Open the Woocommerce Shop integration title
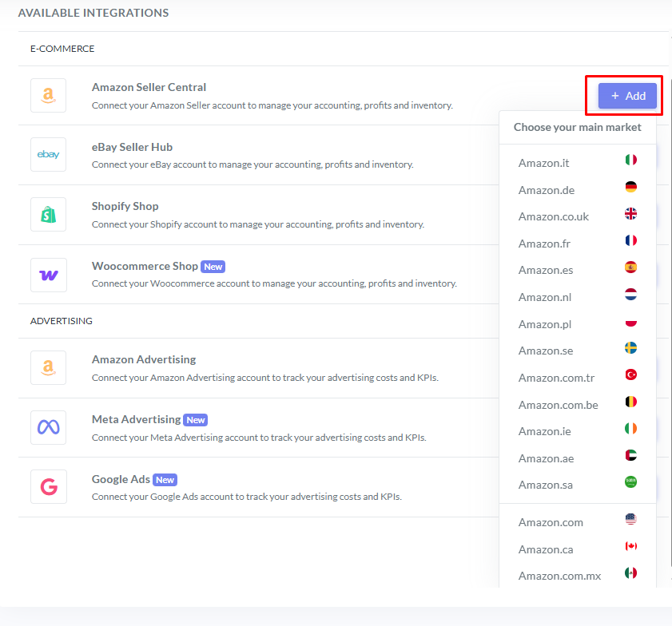This screenshot has height=626, width=672. pos(144,266)
